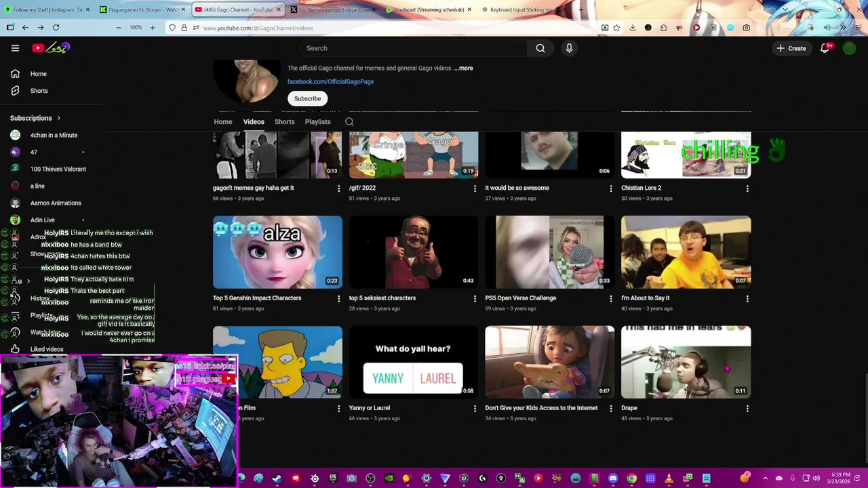
Task: Open the taskbar clock showing 6:39 PM
Action: pyautogui.click(x=840, y=479)
